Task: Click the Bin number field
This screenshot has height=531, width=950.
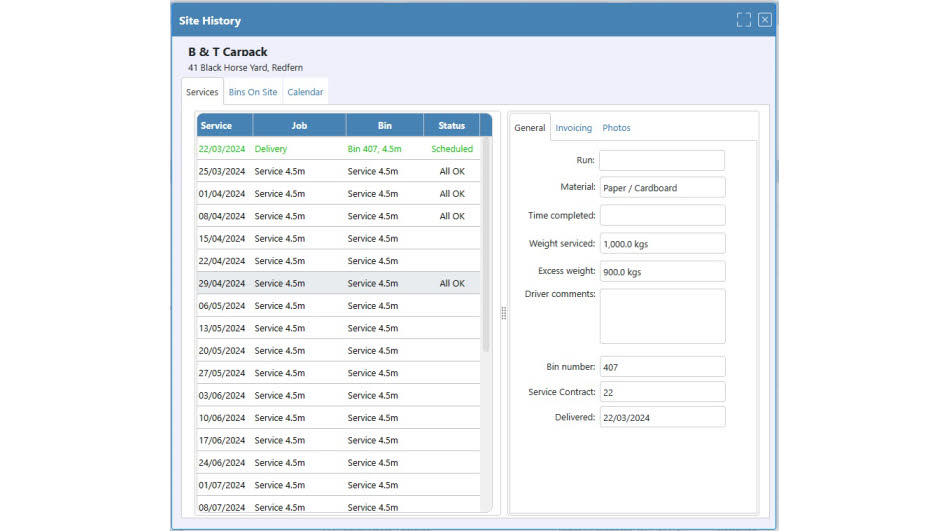Action: (x=662, y=367)
